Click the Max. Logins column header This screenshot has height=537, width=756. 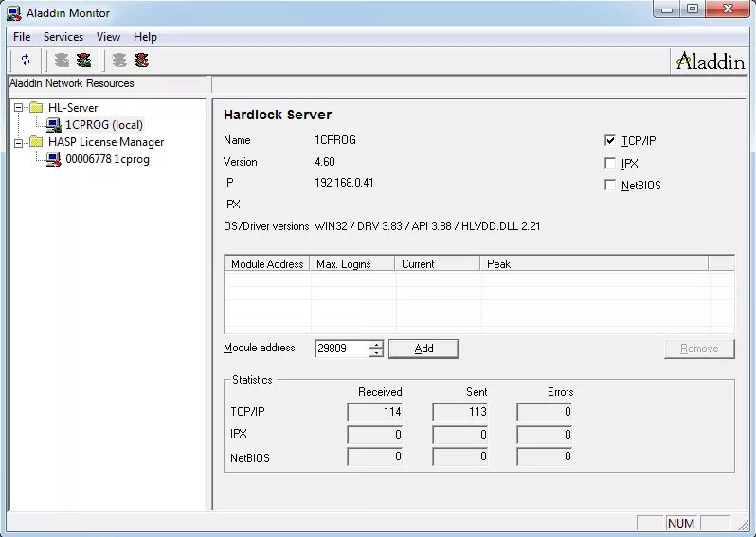pyautogui.click(x=352, y=263)
